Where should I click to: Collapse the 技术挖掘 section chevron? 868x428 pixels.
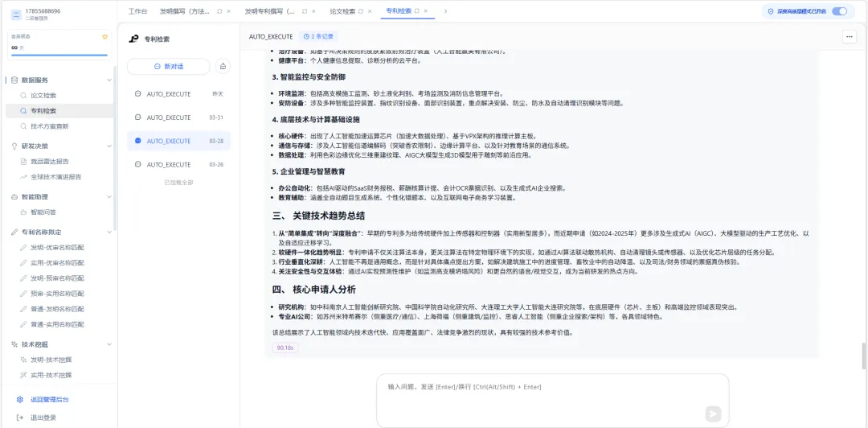109,344
